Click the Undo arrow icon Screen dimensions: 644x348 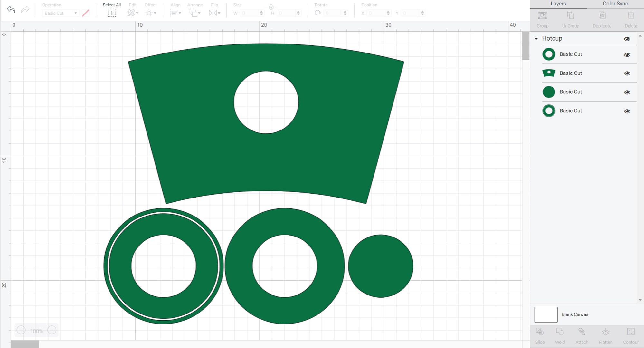11,9
